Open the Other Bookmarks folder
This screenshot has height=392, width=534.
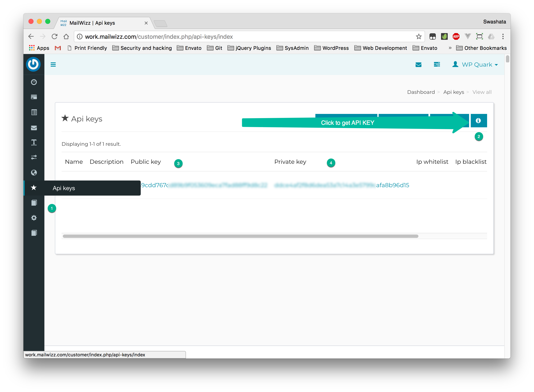tap(481, 48)
